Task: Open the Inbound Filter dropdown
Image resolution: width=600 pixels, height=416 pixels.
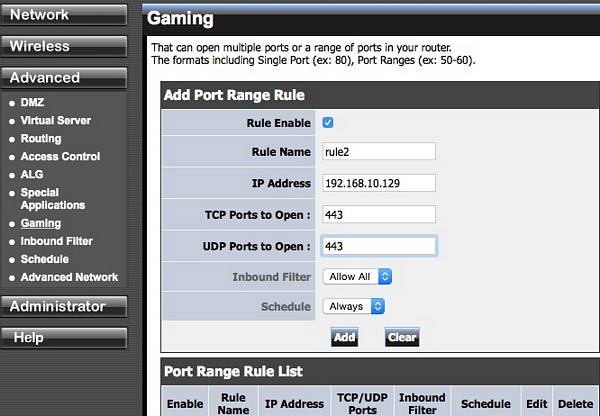Action: (x=357, y=276)
